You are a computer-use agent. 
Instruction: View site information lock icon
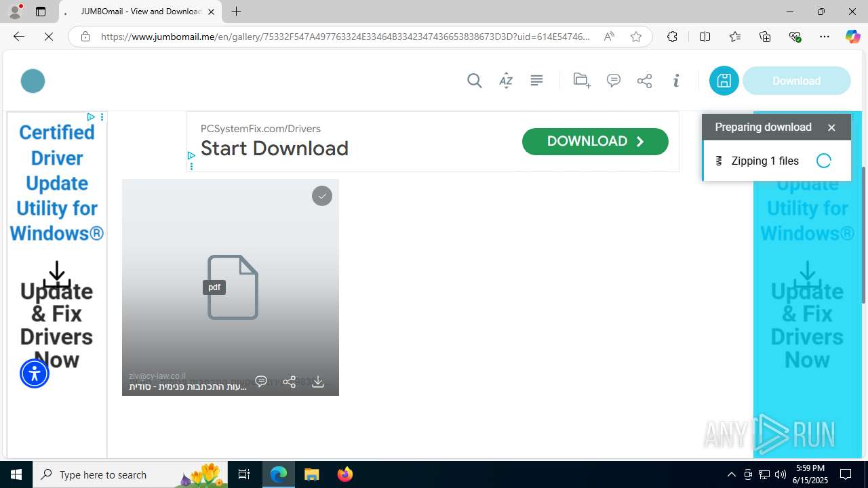[x=85, y=37]
